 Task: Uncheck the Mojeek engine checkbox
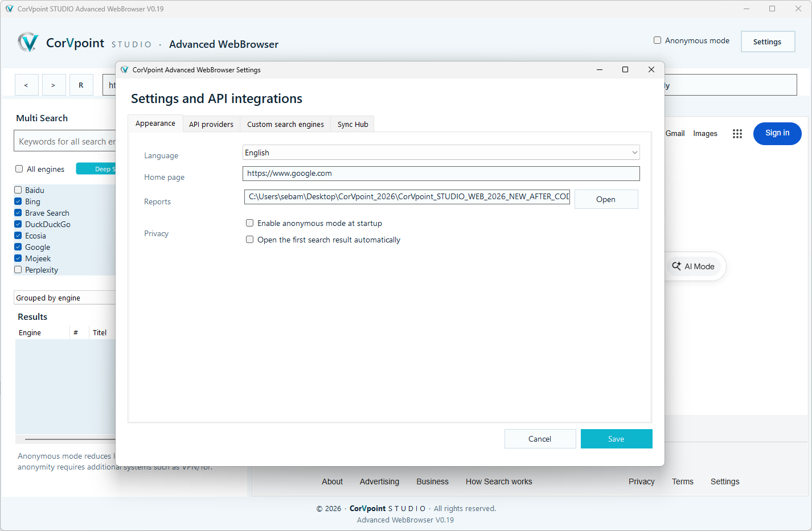tap(18, 258)
